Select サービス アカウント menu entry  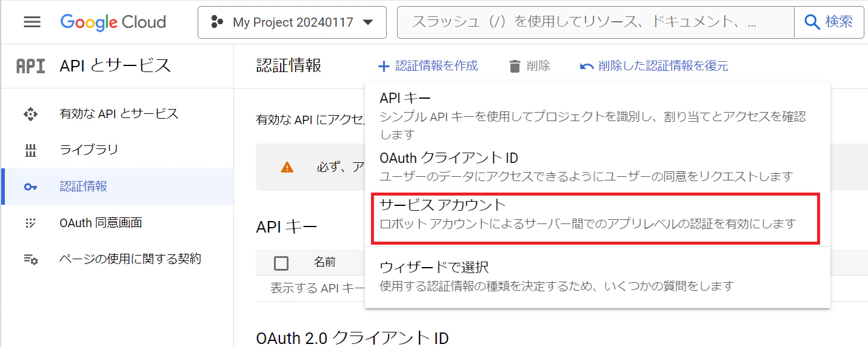point(598,214)
